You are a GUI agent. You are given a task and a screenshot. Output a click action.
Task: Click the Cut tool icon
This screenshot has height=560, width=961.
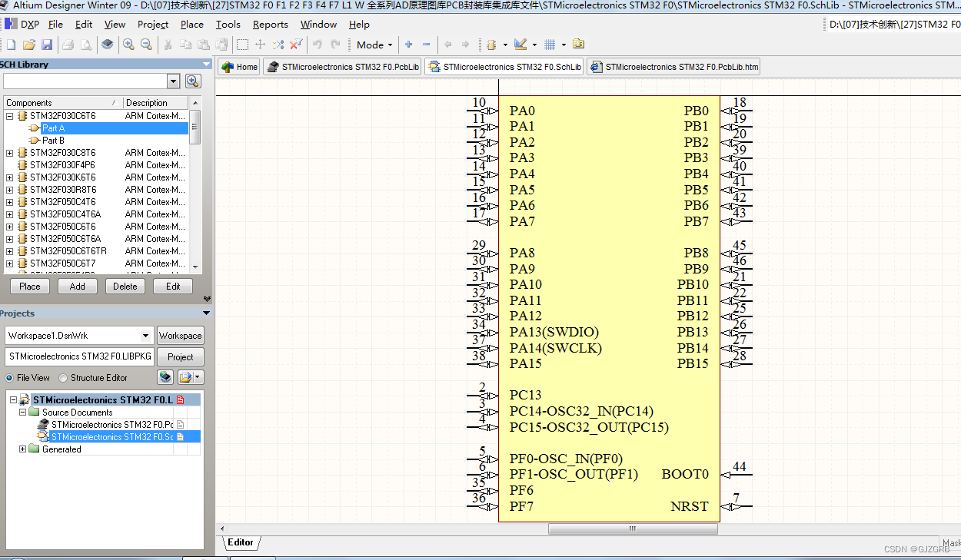click(168, 45)
